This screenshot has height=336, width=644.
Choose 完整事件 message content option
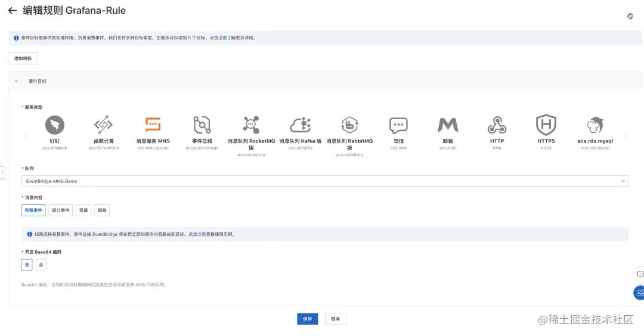point(33,210)
